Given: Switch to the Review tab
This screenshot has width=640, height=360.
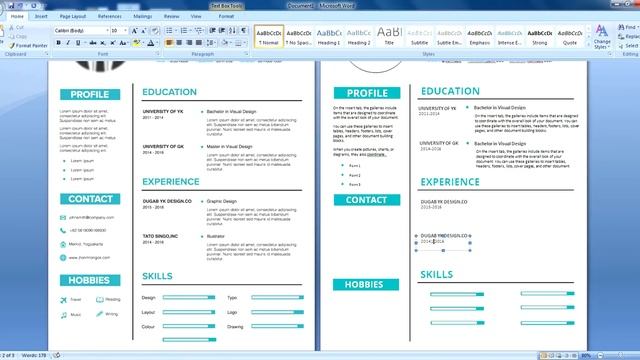Looking at the screenshot, I should [171, 16].
